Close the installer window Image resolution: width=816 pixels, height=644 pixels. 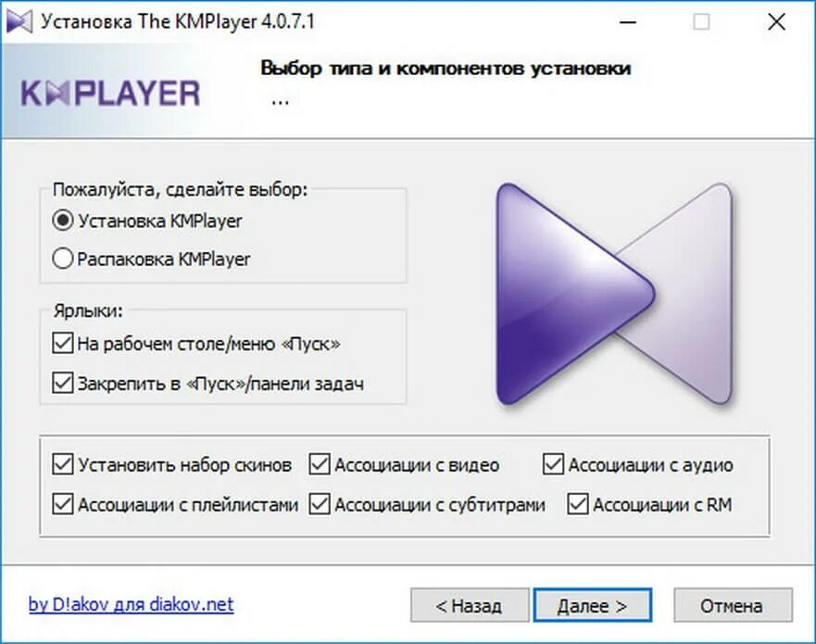coord(776,22)
